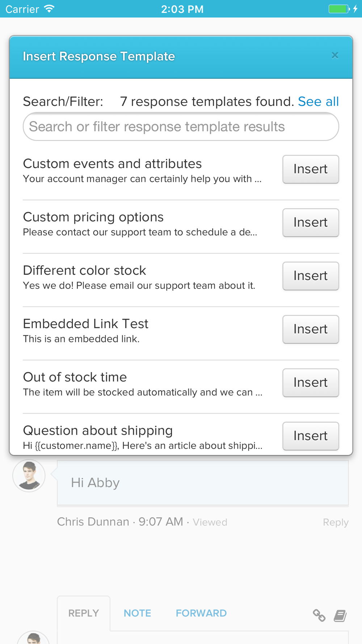
Task: Select Custom pricing options template title
Action: pos(93,217)
